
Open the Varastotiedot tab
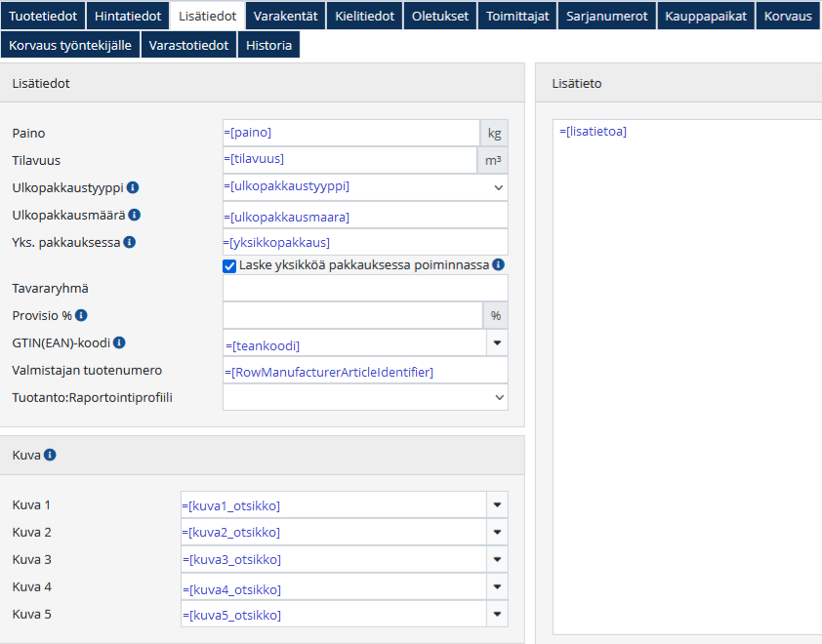[189, 45]
